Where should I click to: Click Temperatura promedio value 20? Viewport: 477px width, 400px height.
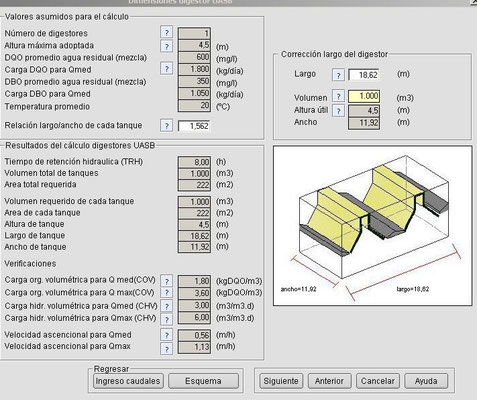[194, 106]
